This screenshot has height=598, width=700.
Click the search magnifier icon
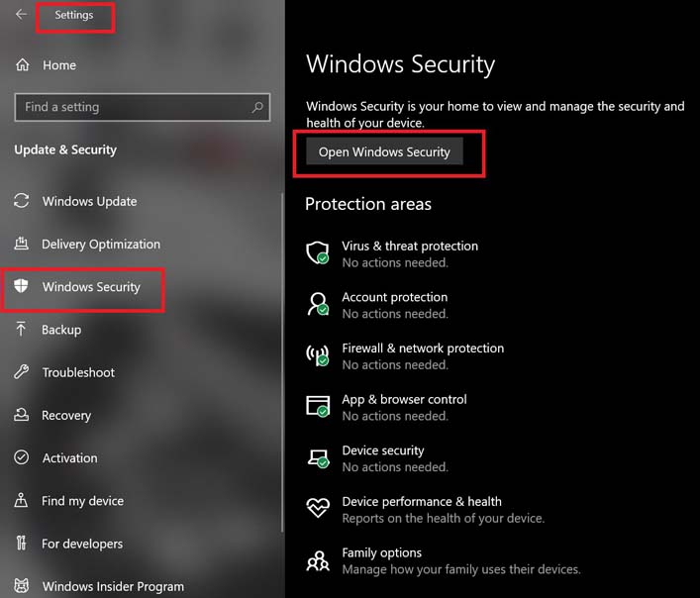pos(257,107)
